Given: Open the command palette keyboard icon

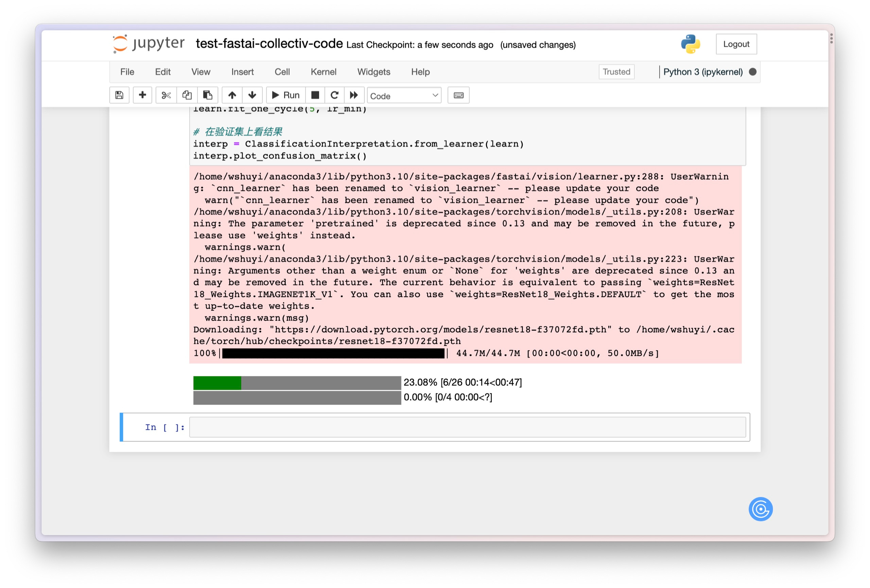Looking at the screenshot, I should (458, 95).
